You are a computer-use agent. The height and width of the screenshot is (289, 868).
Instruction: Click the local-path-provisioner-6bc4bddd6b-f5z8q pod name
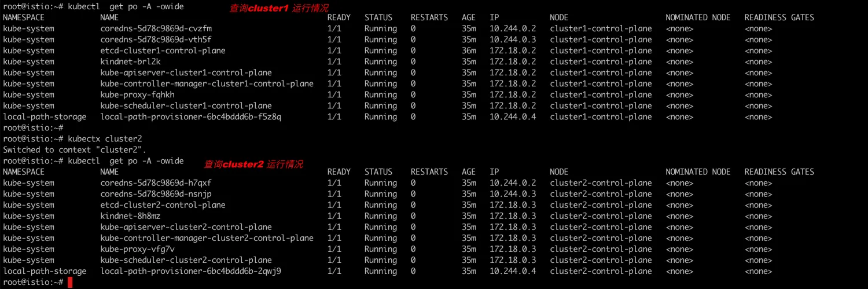click(190, 116)
